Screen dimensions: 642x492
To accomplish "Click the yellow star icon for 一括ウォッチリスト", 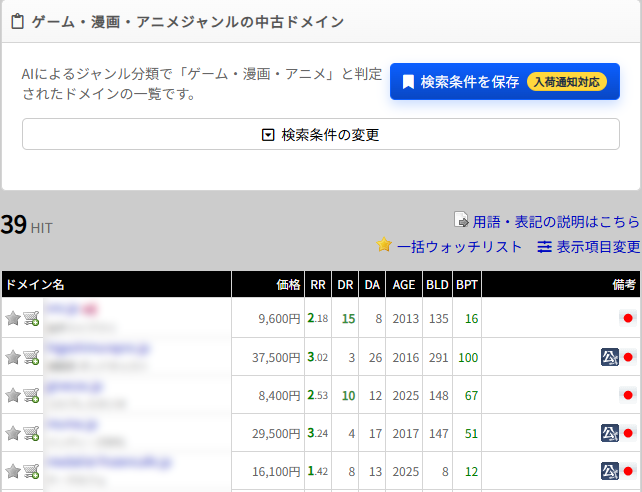I will tap(384, 245).
